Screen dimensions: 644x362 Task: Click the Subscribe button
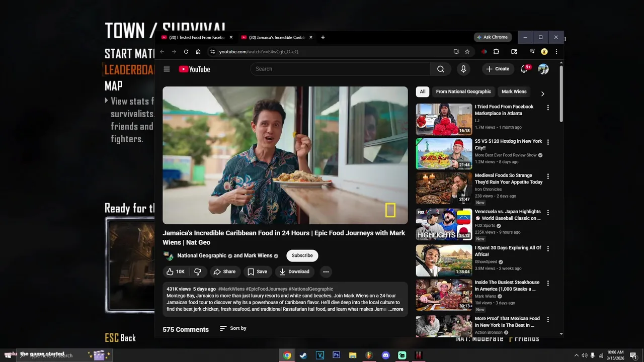[302, 255]
